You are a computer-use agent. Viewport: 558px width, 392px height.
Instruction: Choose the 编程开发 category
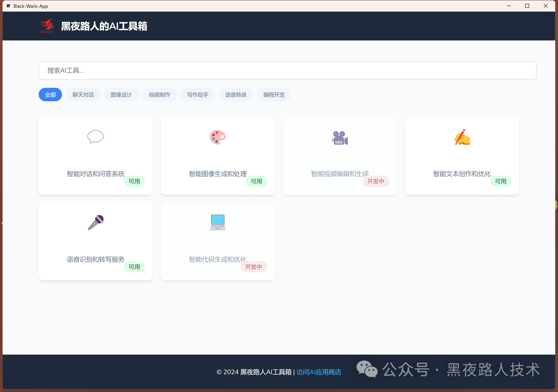click(274, 95)
